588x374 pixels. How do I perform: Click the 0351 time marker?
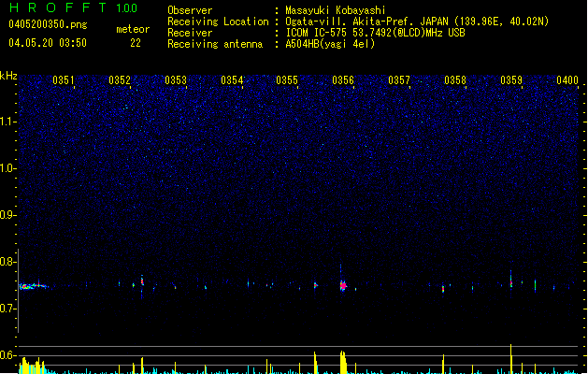(x=64, y=80)
